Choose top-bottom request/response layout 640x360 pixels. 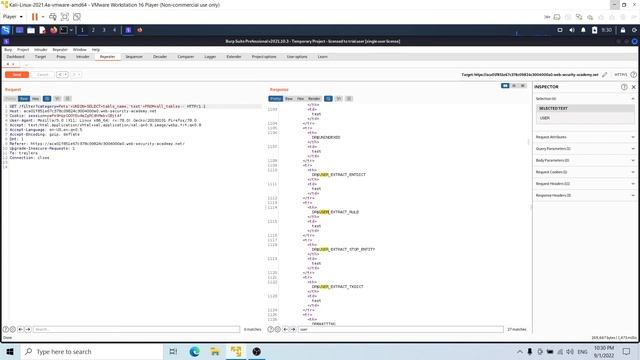[514, 86]
